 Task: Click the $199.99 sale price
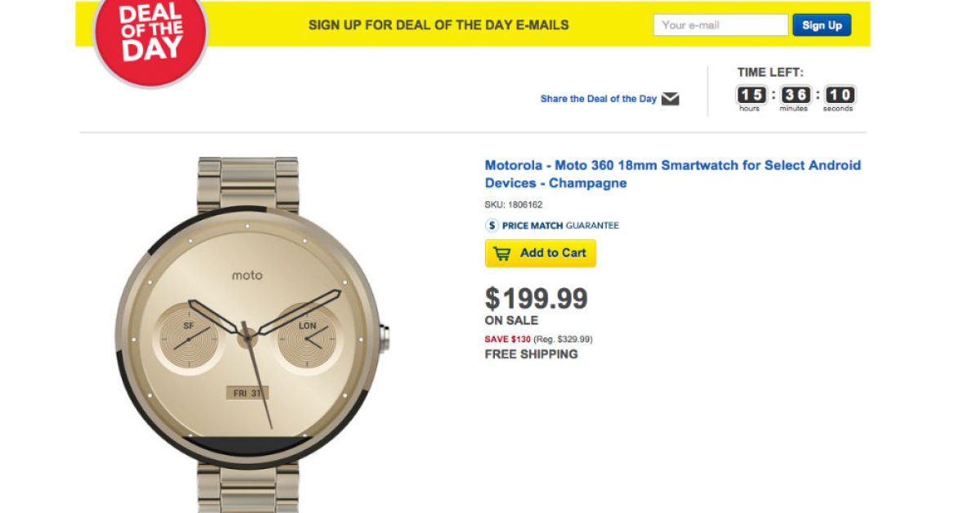(536, 299)
